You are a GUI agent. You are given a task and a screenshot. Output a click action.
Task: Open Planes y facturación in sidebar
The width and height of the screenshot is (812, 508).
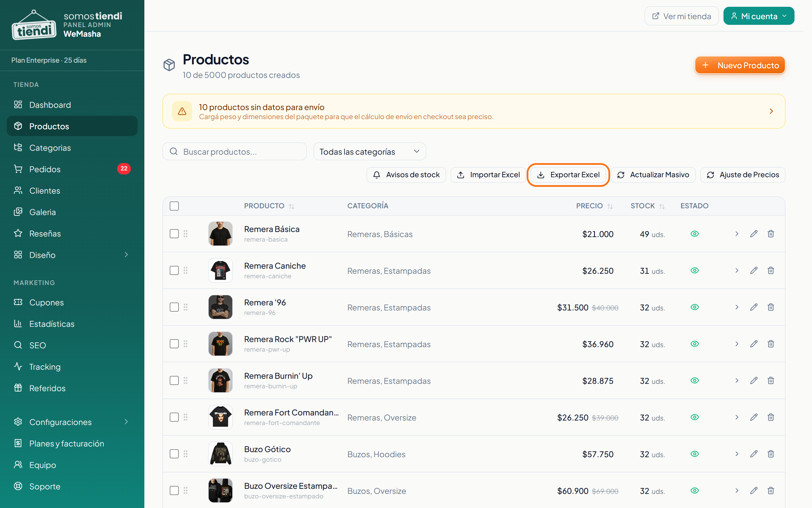(x=72, y=443)
